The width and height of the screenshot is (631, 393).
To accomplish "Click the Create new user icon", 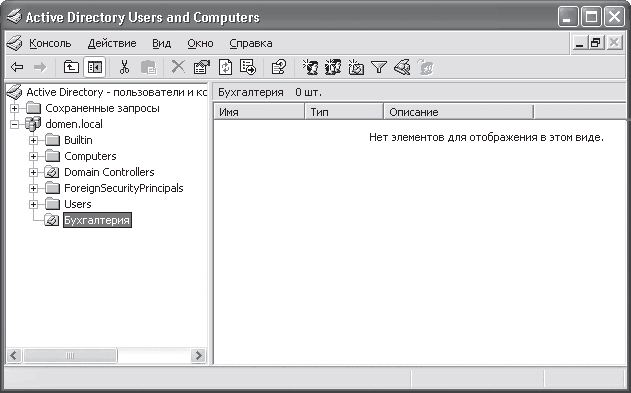I will point(310,67).
